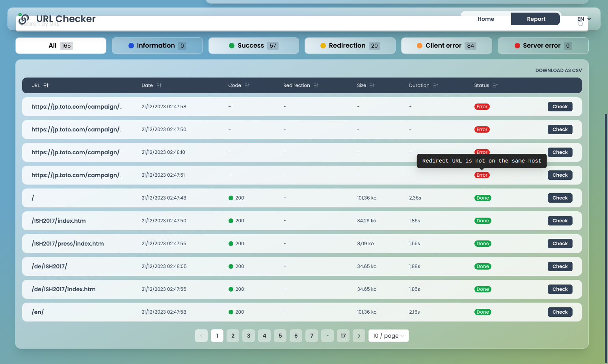This screenshot has width=608, height=364.
Task: Click Check for /ISH2017/press/index.htm row
Action: pos(560,244)
